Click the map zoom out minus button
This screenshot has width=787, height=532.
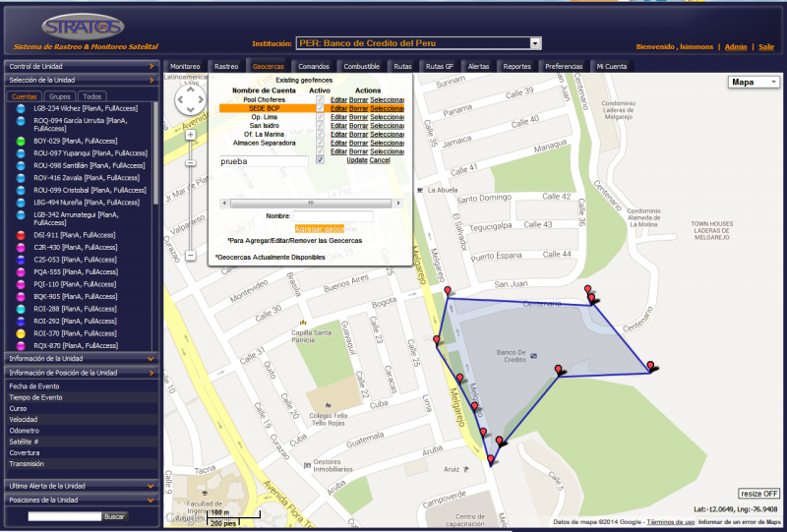pyautogui.click(x=190, y=256)
